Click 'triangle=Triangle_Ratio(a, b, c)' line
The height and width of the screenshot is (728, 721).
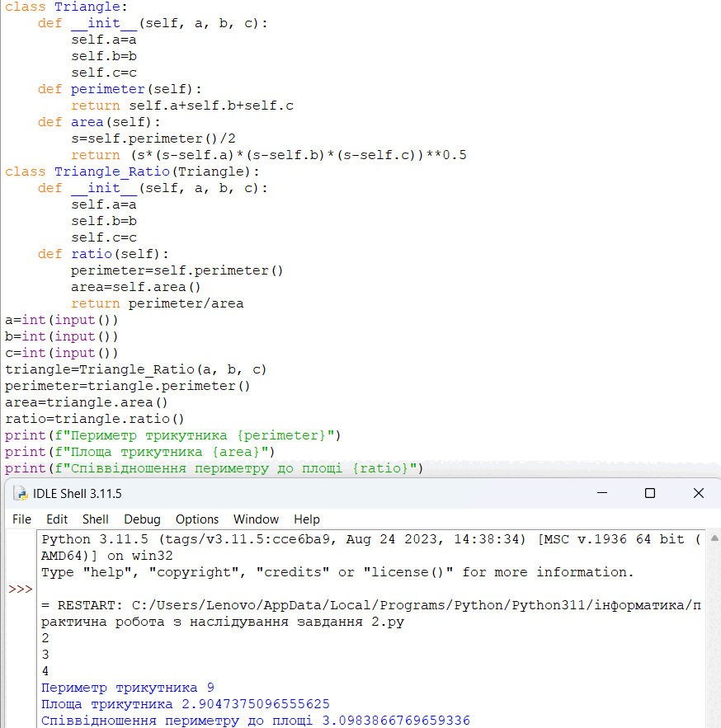[135, 369]
